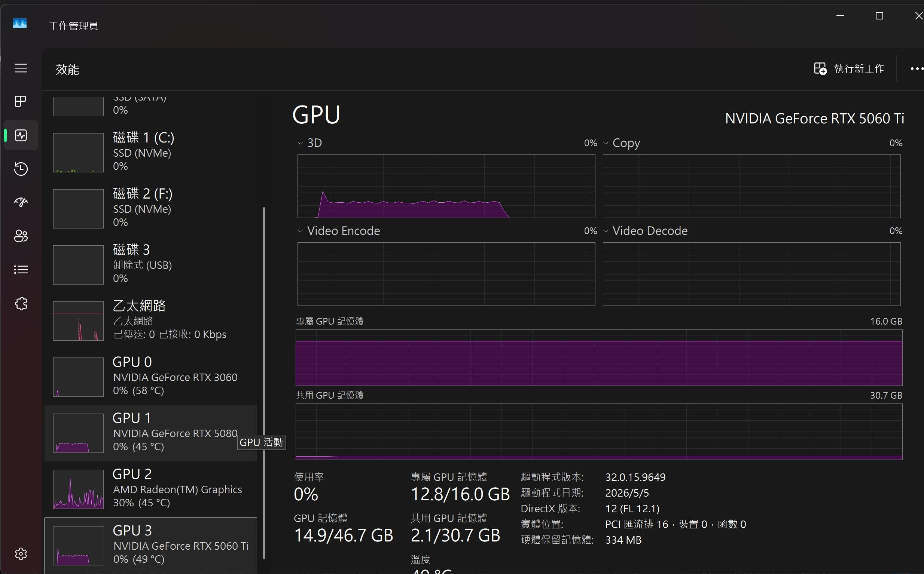The image size is (924, 574).
Task: Maximize the Task Manager window
Action: (879, 16)
